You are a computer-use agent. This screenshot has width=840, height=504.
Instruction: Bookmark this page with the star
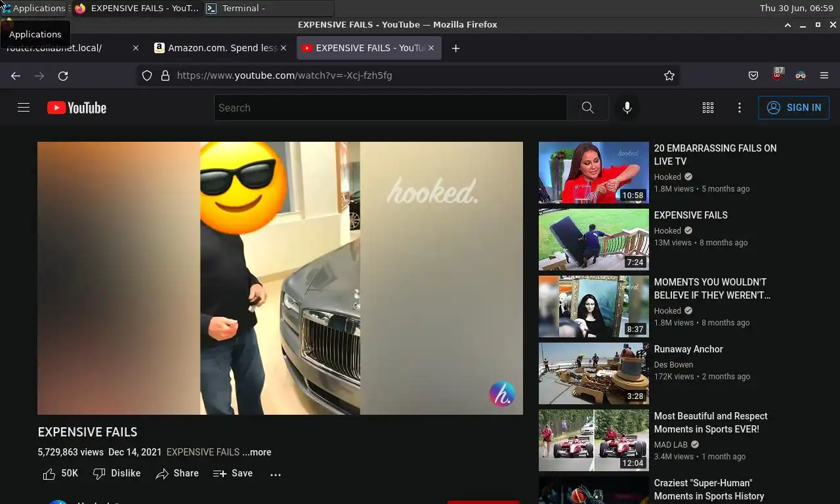coord(669,75)
